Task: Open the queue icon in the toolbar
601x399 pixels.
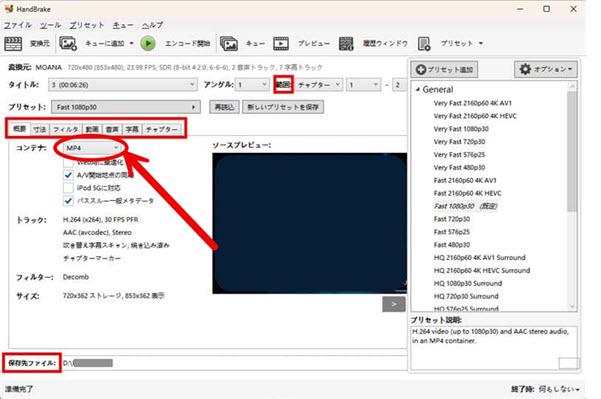Action: tap(229, 43)
